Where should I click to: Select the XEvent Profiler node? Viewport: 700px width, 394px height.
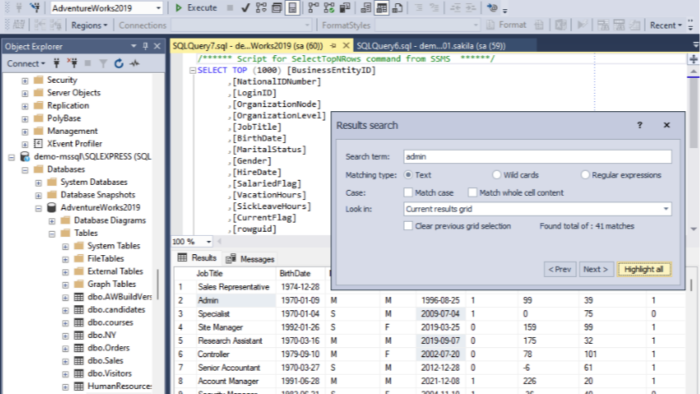pyautogui.click(x=74, y=144)
